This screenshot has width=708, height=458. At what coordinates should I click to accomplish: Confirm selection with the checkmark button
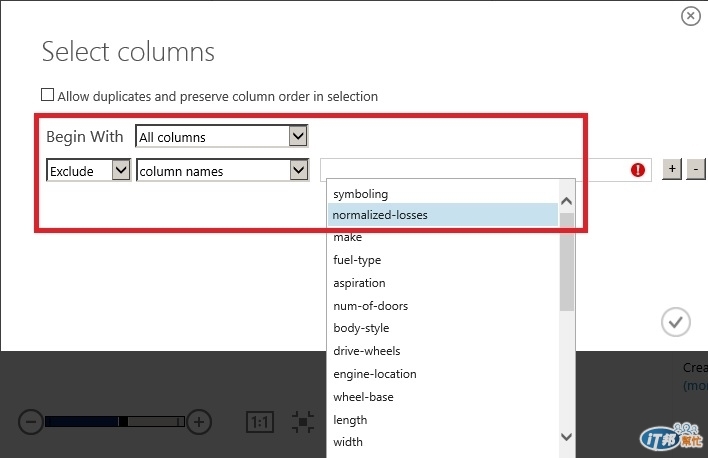676,321
